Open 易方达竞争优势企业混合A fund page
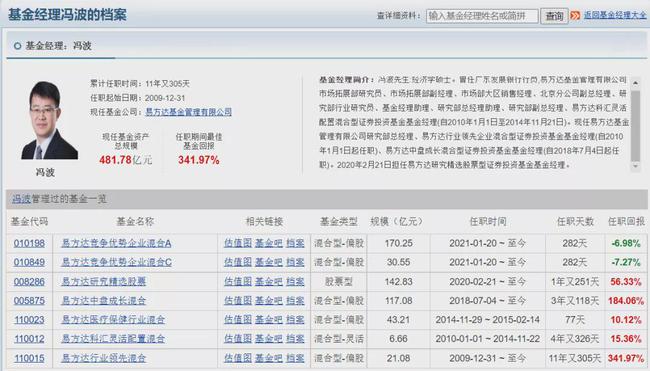The height and width of the screenshot is (371, 650). (116, 243)
